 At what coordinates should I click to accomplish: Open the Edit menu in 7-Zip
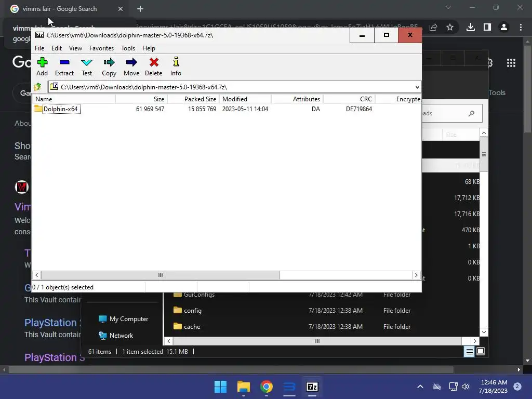(x=57, y=48)
